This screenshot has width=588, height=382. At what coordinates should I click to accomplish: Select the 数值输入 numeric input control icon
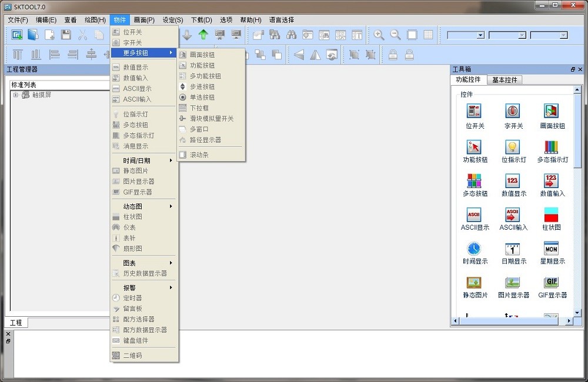coord(550,180)
